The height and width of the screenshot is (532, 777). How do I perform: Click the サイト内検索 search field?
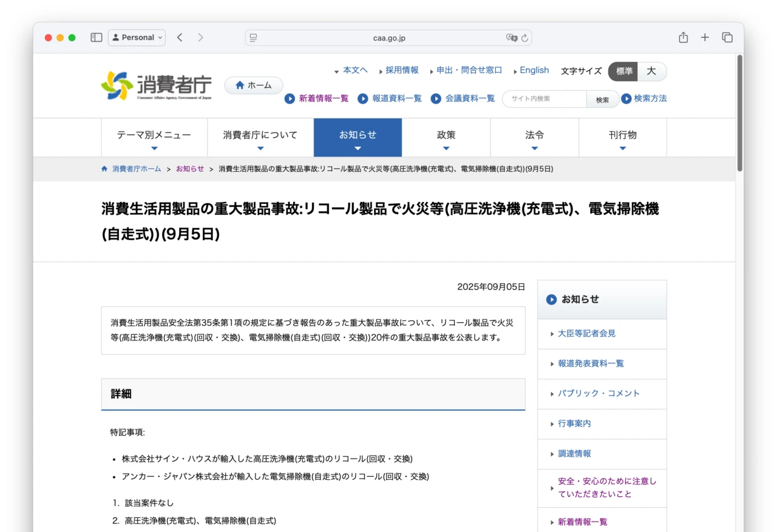tap(544, 99)
